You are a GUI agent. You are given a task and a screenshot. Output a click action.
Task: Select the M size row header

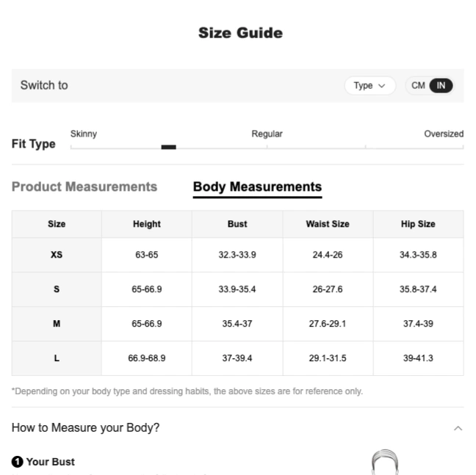pos(57,324)
